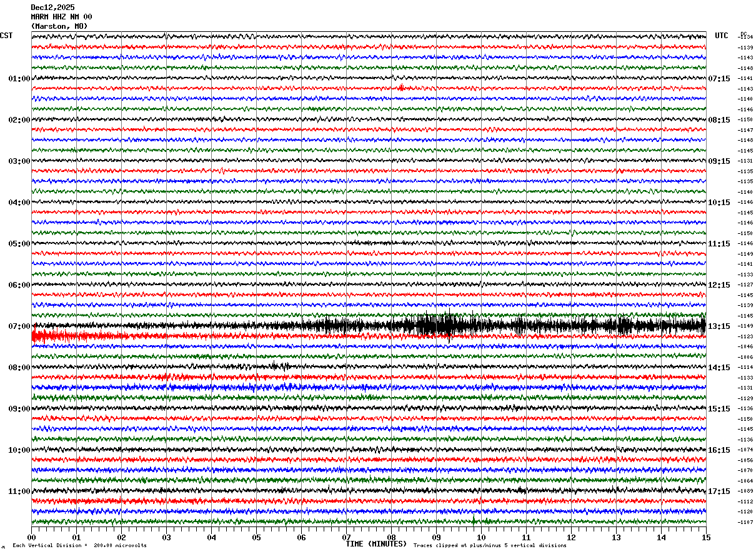This screenshot has width=756, height=554.
Task: Click the DC offset value -1006
Action: click(x=745, y=357)
